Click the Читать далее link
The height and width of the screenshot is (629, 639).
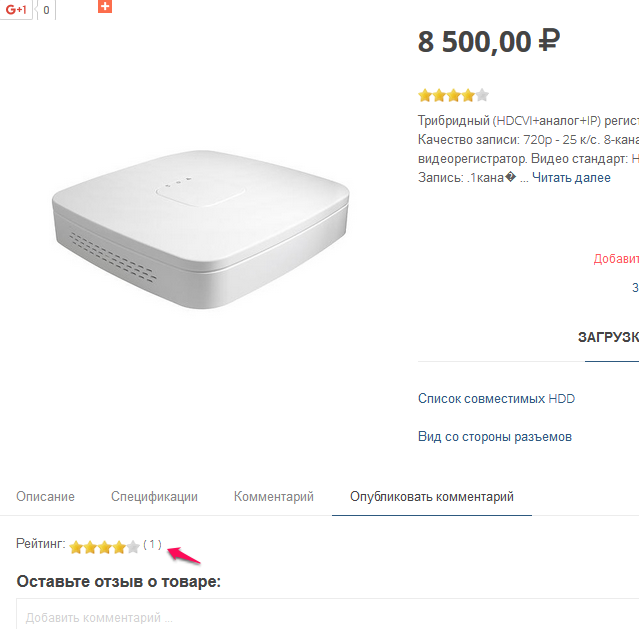pyautogui.click(x=570, y=178)
